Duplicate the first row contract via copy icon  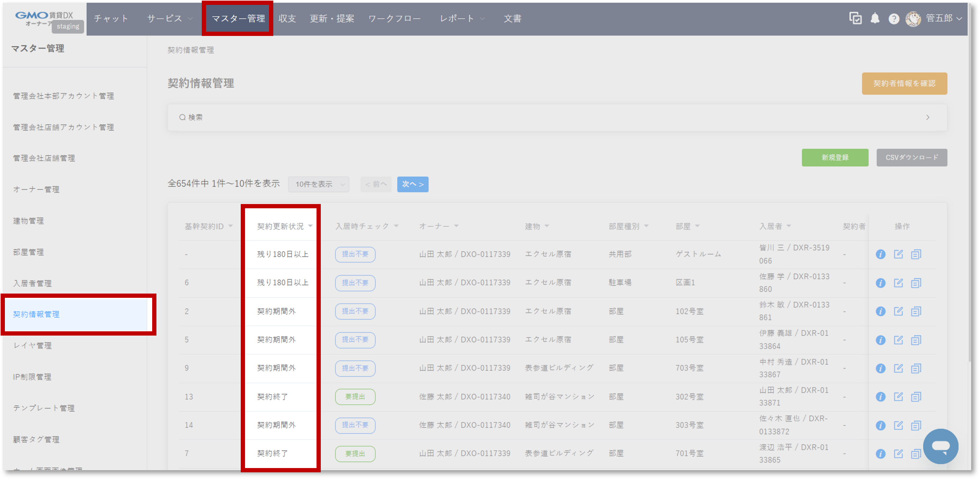click(x=916, y=254)
